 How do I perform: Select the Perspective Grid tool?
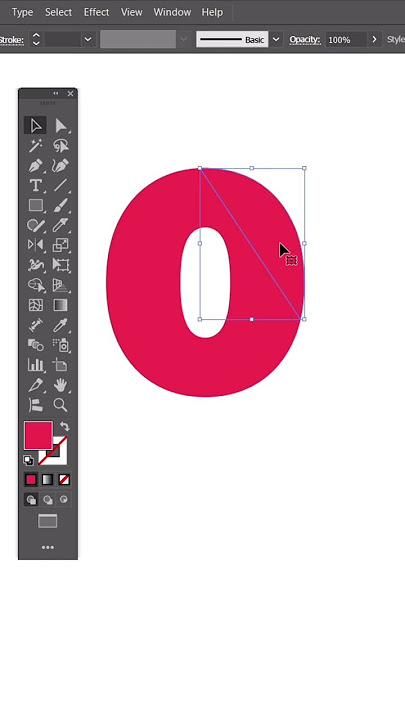(x=61, y=285)
